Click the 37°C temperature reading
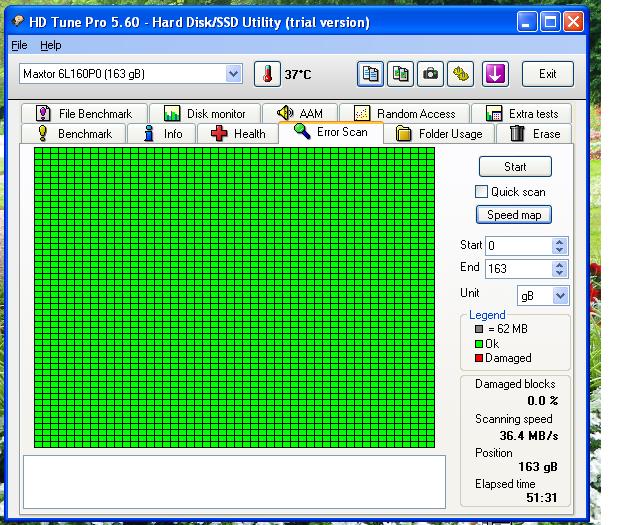The image size is (640, 525). click(x=298, y=75)
